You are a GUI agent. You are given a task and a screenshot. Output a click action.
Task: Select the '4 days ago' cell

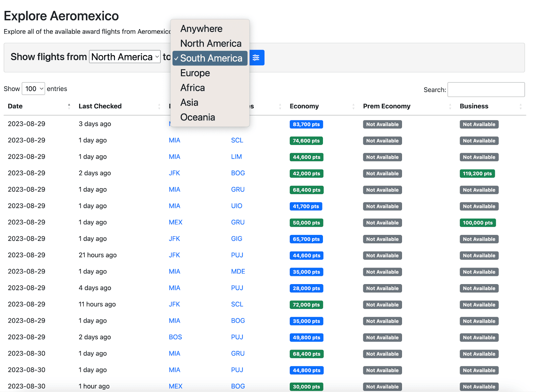(95, 288)
